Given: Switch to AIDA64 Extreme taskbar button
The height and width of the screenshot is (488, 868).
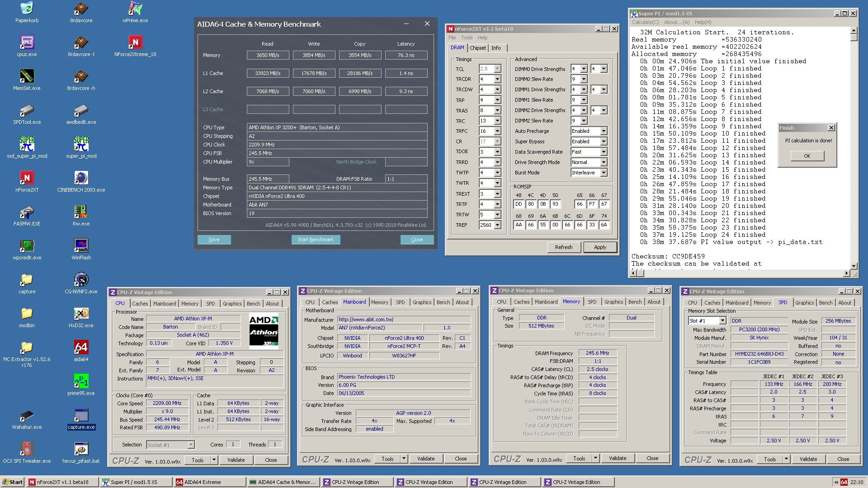Looking at the screenshot, I should click(x=210, y=482).
